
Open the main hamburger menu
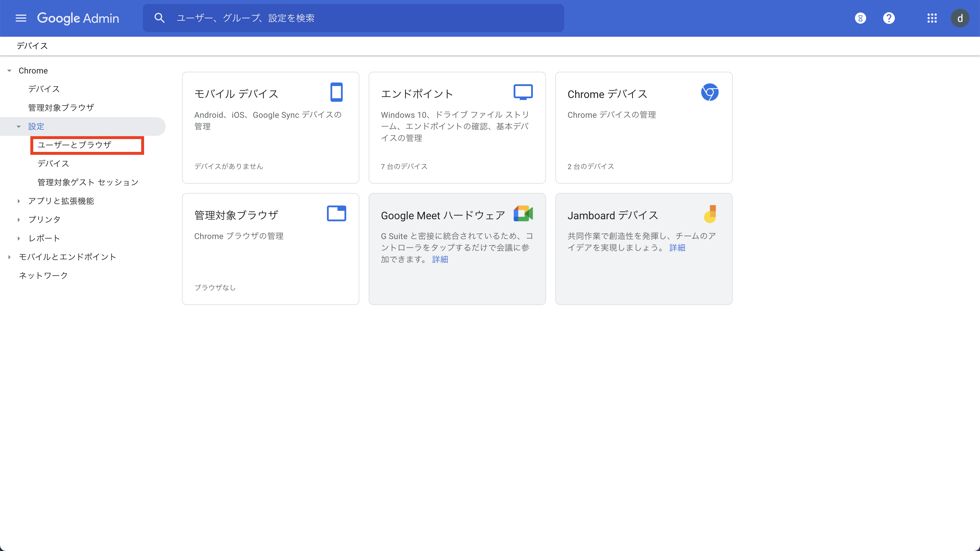coord(21,18)
